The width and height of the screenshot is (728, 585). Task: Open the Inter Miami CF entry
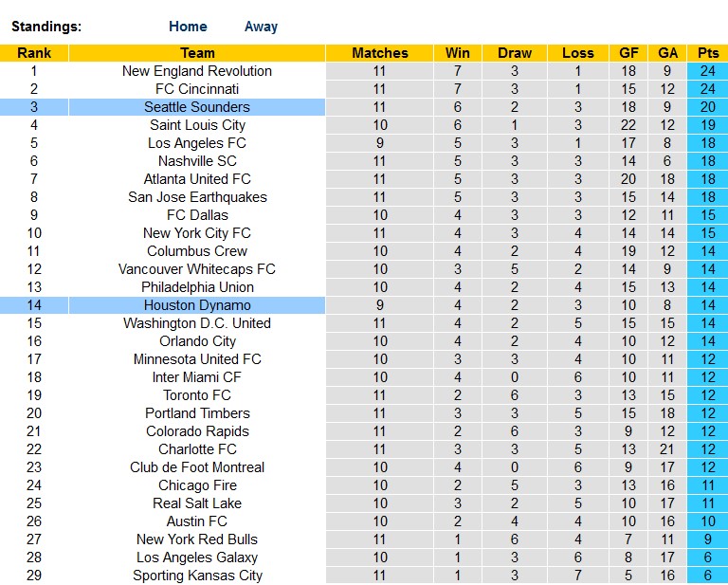point(197,377)
